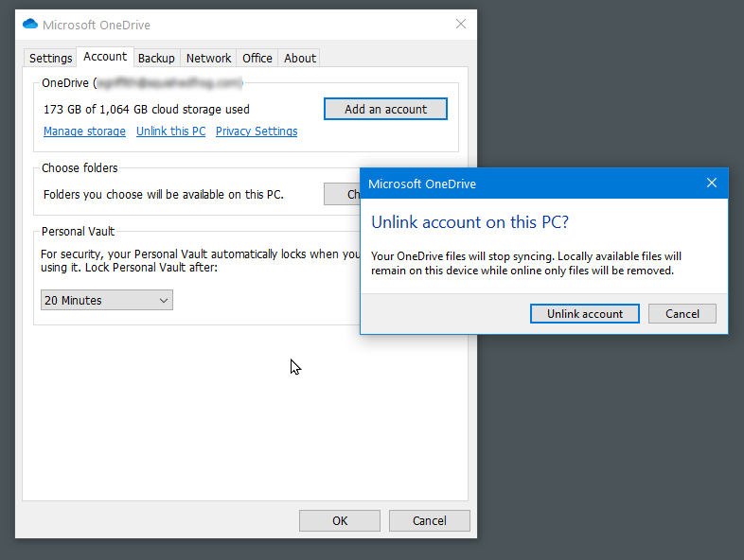Screen dimensions: 744x560
Task: Cancel the unlink account dialog
Action: 682,314
